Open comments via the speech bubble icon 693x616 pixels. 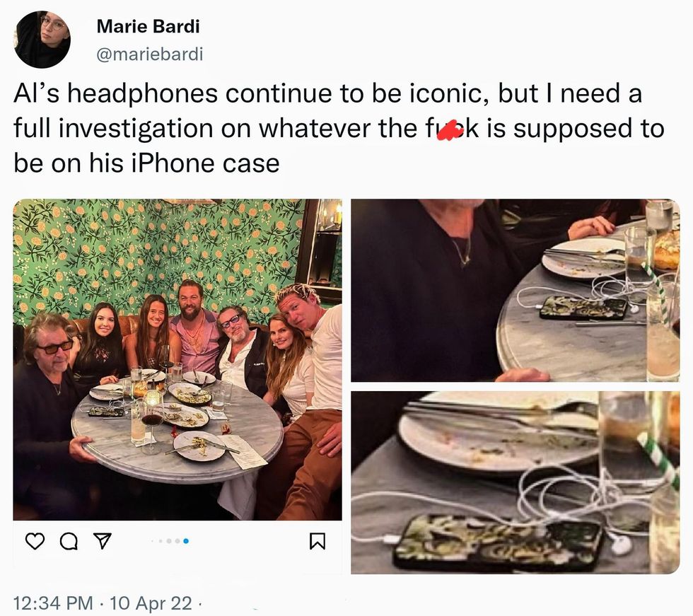tap(69, 542)
